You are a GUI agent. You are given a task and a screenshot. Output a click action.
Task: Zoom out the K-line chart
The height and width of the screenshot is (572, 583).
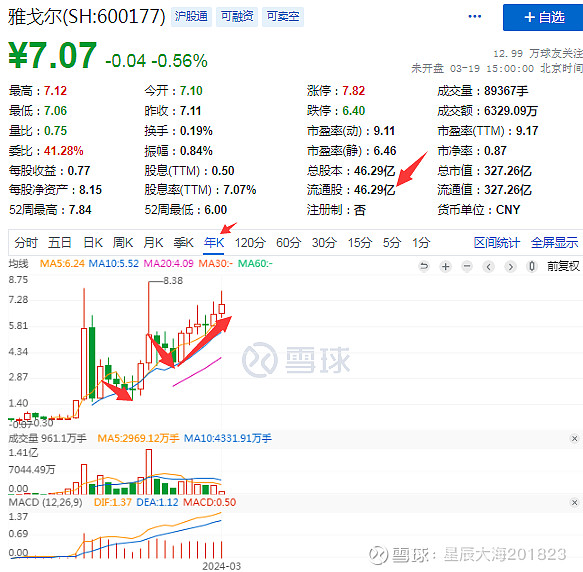click(x=467, y=266)
